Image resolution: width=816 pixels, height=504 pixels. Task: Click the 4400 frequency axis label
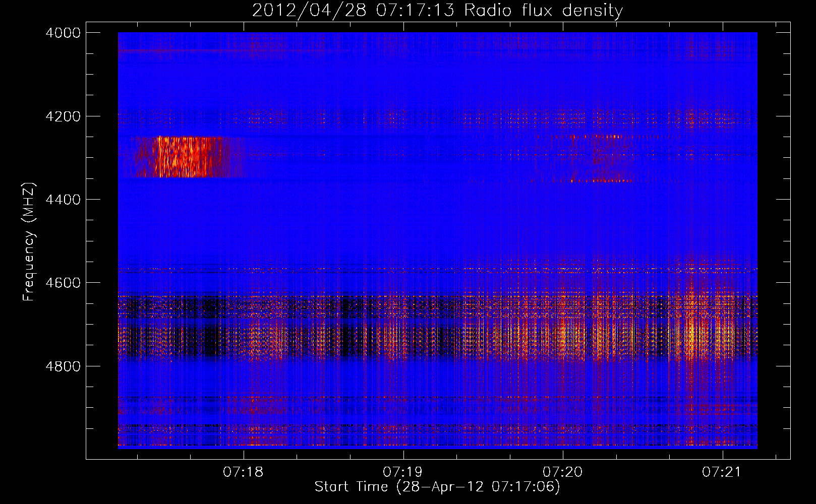point(63,200)
